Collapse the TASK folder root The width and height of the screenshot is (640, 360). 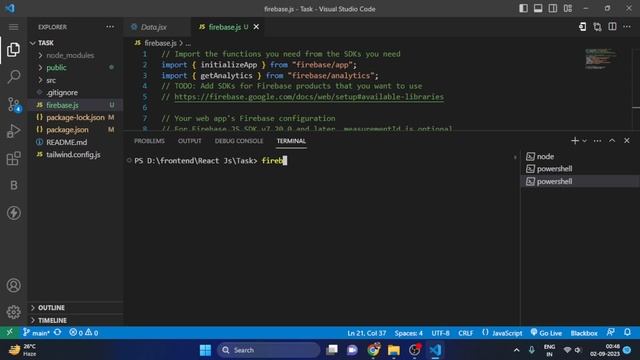[76, 43]
